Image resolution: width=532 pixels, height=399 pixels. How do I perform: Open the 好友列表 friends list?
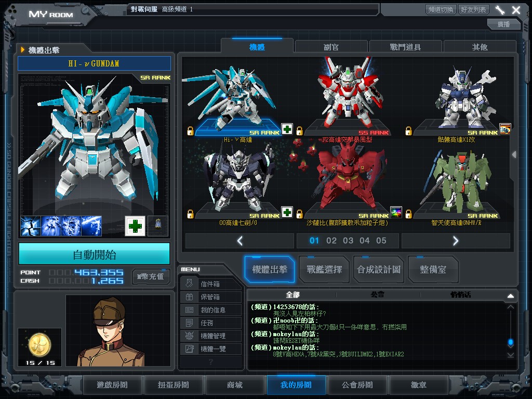(473, 9)
